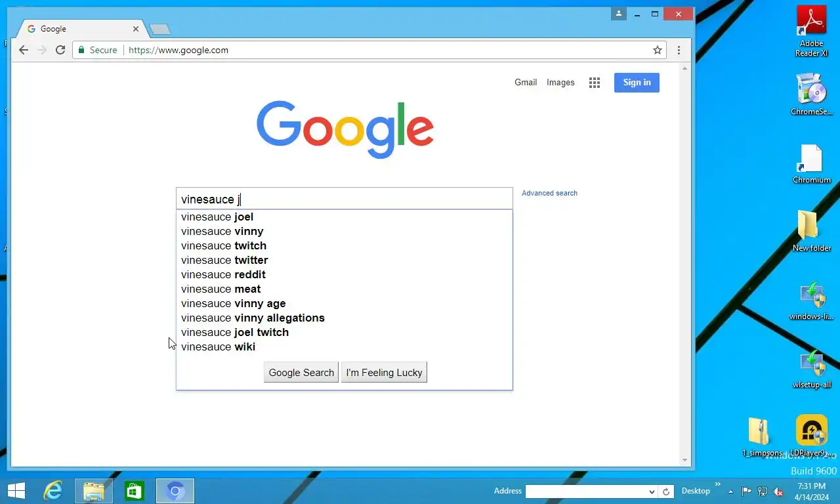Select suggestion 'vinesauce meat'
This screenshot has height=504, width=840.
[344, 289]
